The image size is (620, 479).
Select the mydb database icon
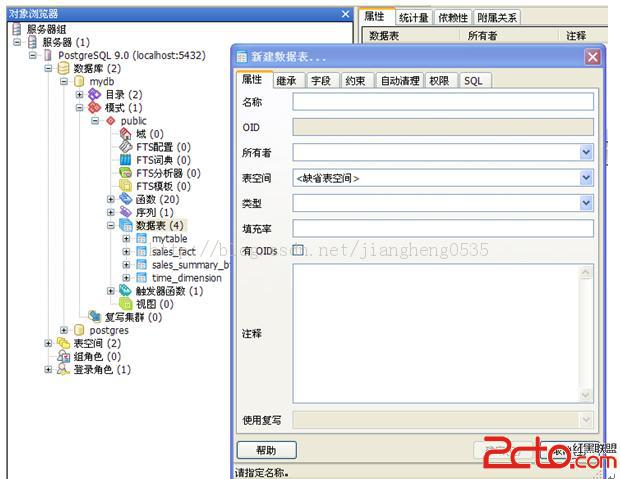pyautogui.click(x=79, y=81)
